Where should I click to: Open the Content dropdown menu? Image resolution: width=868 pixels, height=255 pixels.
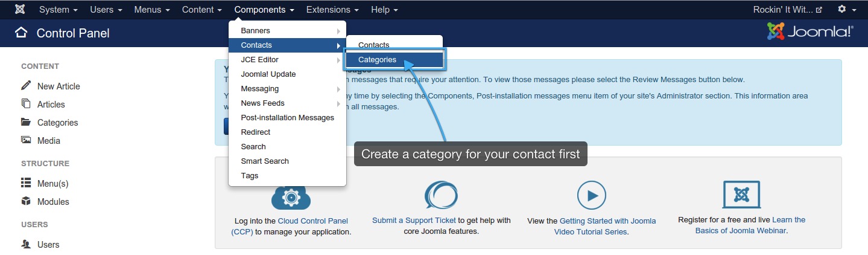(202, 10)
